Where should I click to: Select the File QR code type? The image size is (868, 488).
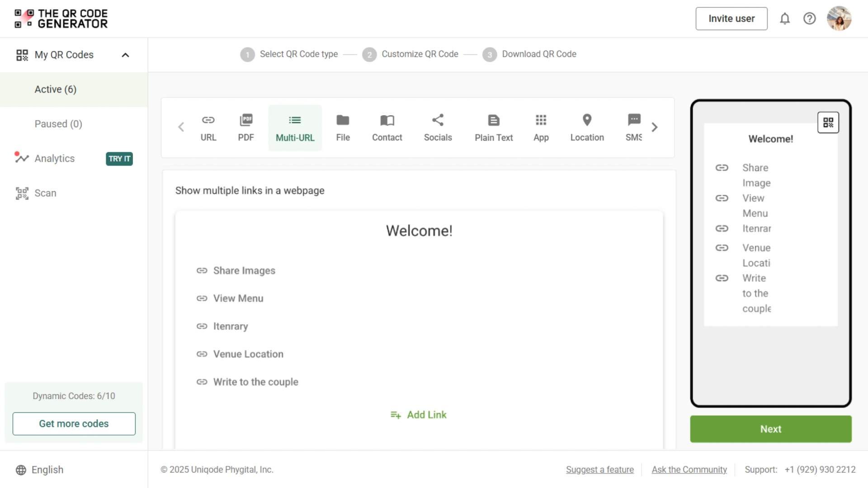pyautogui.click(x=343, y=128)
